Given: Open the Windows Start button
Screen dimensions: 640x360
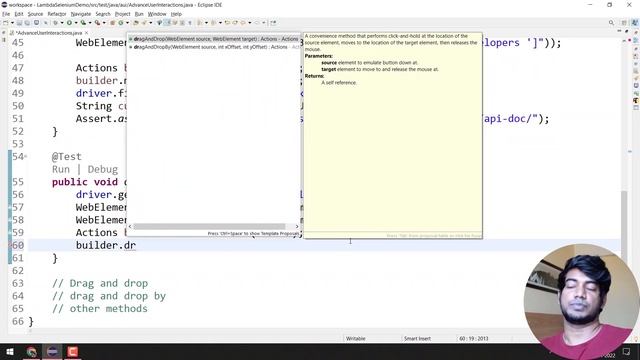Looking at the screenshot, I should coord(9,351).
